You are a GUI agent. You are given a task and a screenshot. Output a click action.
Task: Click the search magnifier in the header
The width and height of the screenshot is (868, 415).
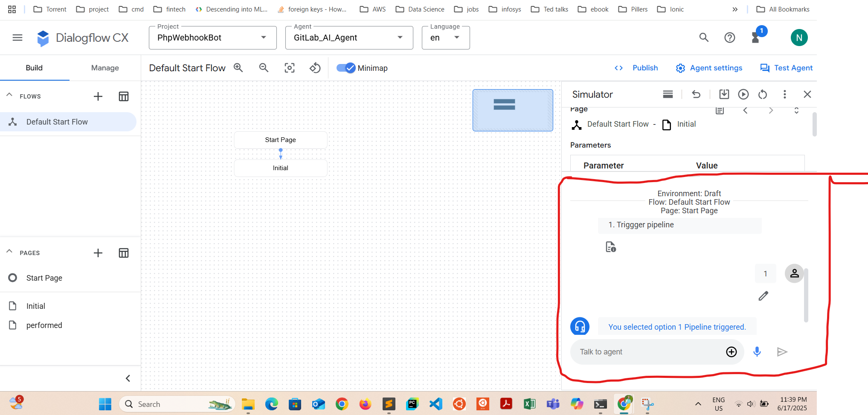704,38
